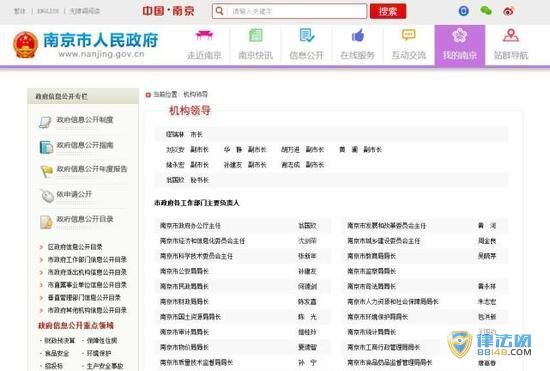
Task: Click 政府信息公开目录 document icon
Action: tap(46, 222)
